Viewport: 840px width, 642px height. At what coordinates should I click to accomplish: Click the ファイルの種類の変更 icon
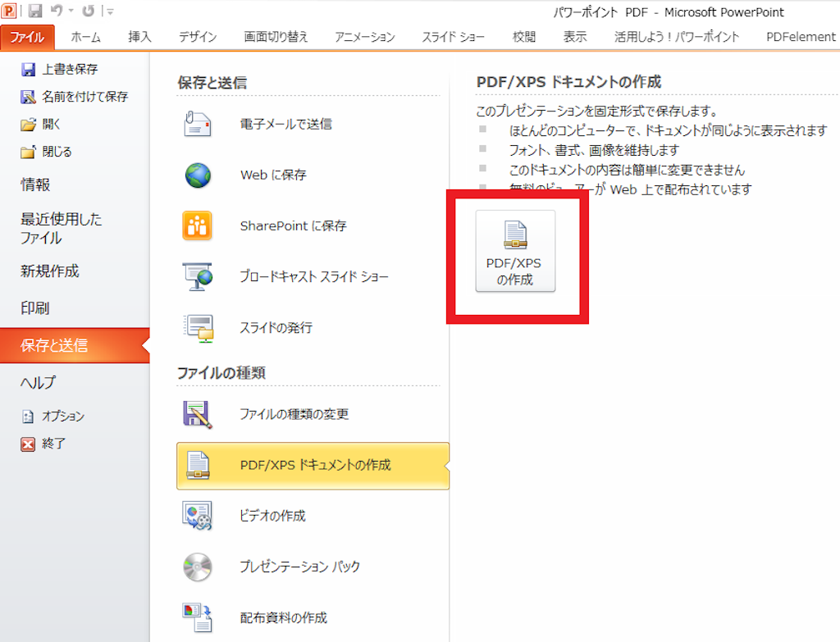click(x=197, y=414)
